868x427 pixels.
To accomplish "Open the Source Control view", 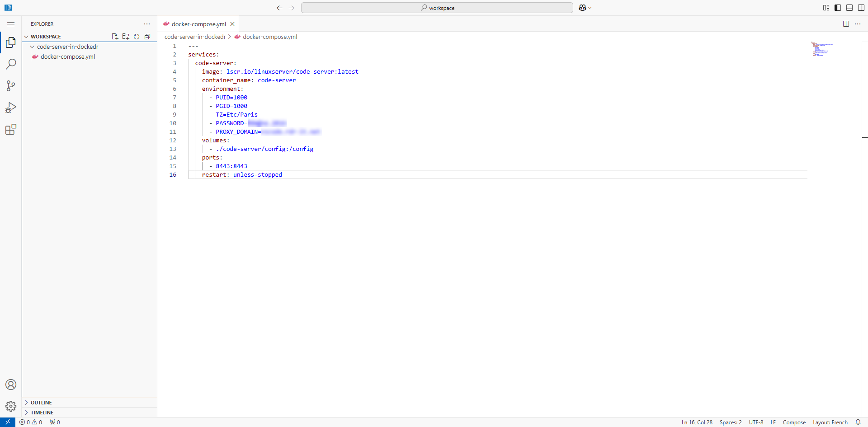I will pyautogui.click(x=11, y=86).
